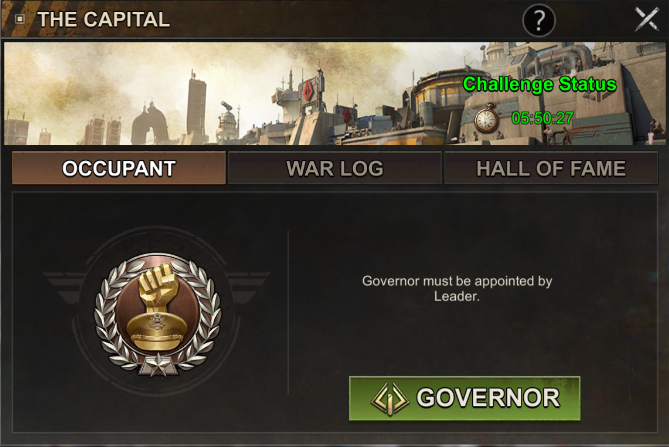The width and height of the screenshot is (669, 447).
Task: Click the small square icon beside title
Action: point(20,19)
